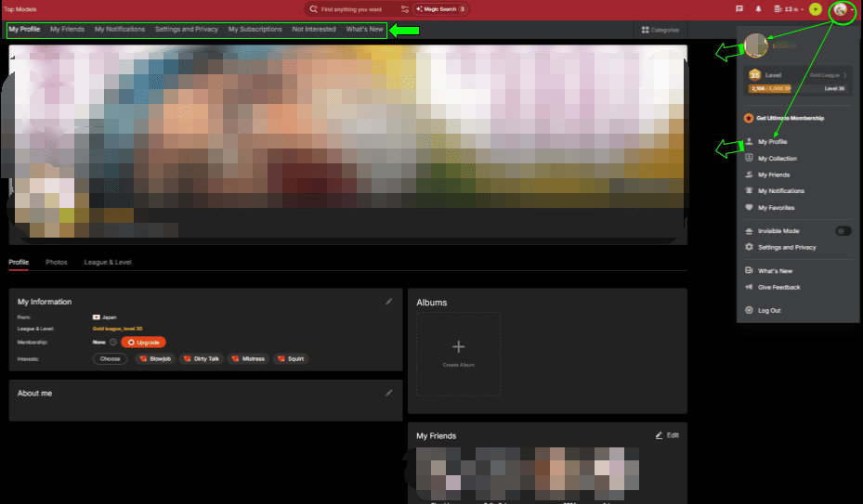
Task: Click the Squirt interest tag
Action: coord(291,359)
